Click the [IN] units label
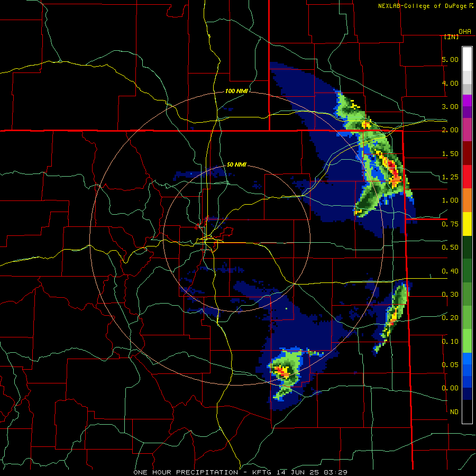 point(451,37)
